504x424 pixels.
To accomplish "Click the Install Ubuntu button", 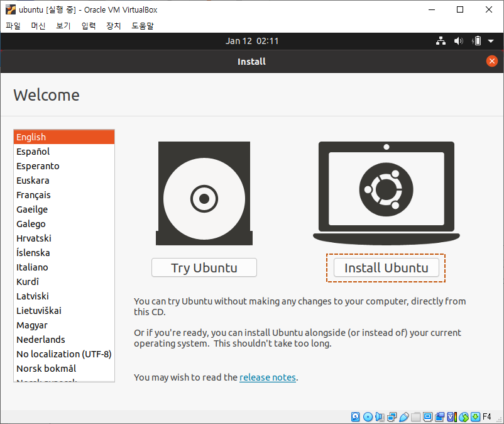I will 386,267.
